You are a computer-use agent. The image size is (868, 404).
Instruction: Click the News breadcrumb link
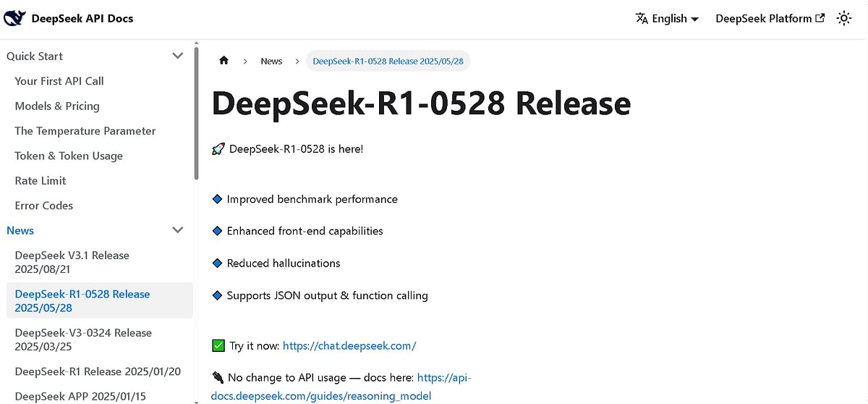click(271, 61)
